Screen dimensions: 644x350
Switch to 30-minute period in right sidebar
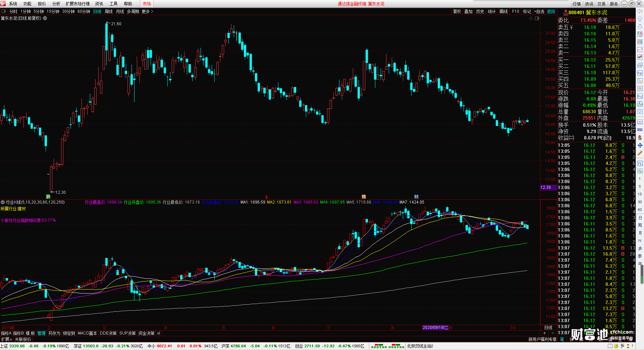[640, 202]
